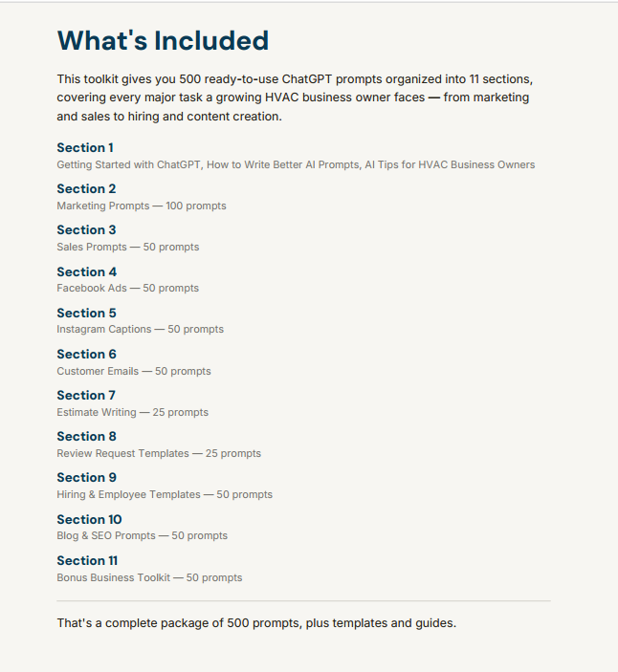Select the Section 7 heading

coord(86,395)
